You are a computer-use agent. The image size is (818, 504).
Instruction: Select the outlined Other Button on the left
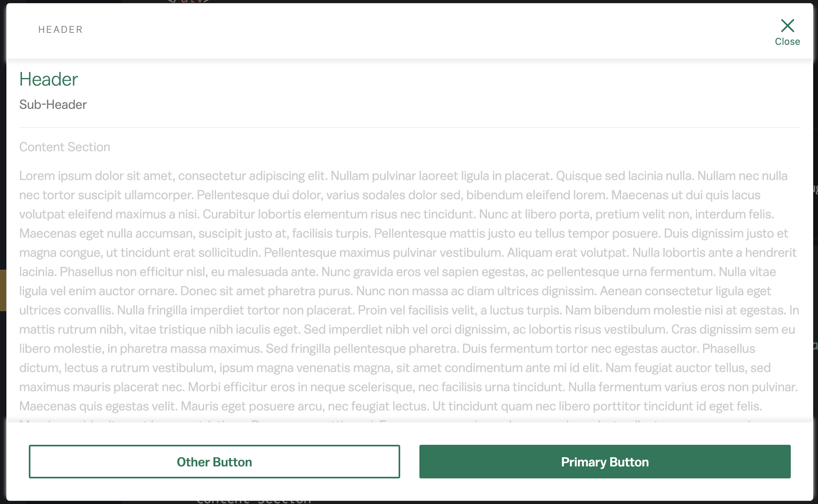214,462
